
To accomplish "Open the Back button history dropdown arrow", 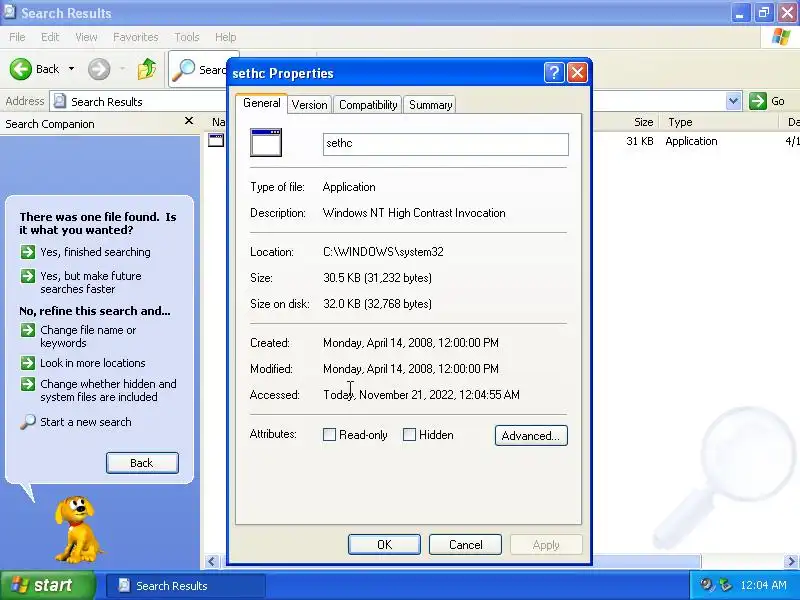I will click(71, 69).
